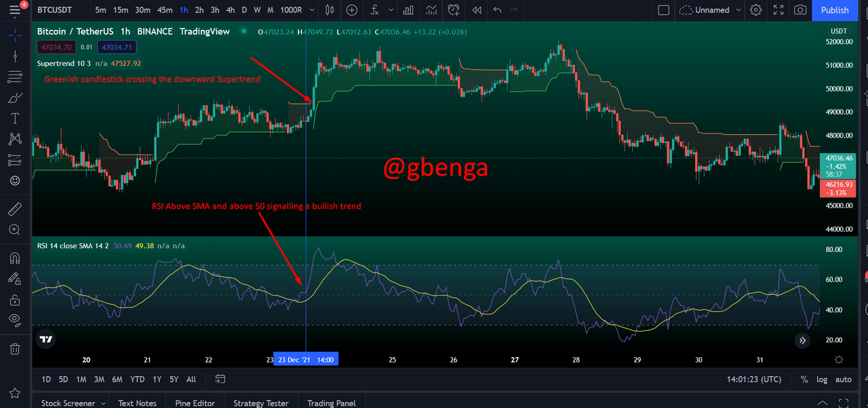The height and width of the screenshot is (408, 868).
Task: Open the indicators fx menu
Action: tap(375, 10)
